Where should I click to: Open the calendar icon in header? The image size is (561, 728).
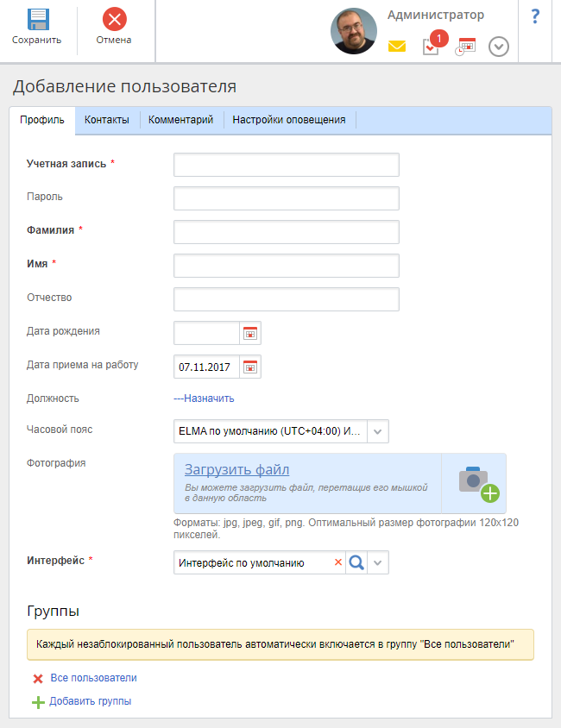coord(466,47)
